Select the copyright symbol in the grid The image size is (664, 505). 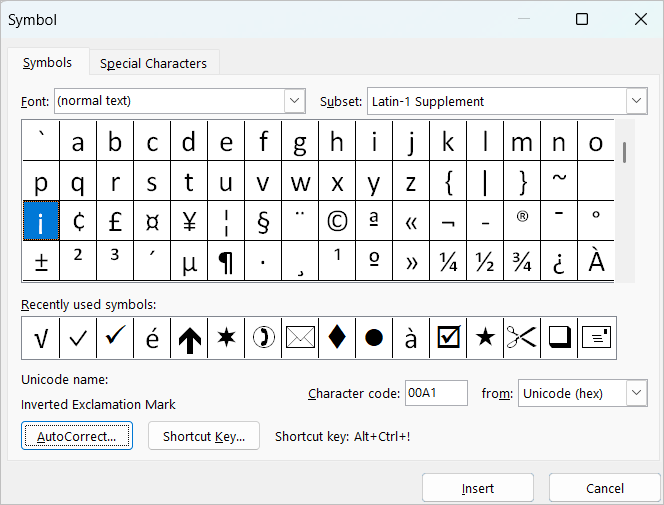click(x=337, y=222)
